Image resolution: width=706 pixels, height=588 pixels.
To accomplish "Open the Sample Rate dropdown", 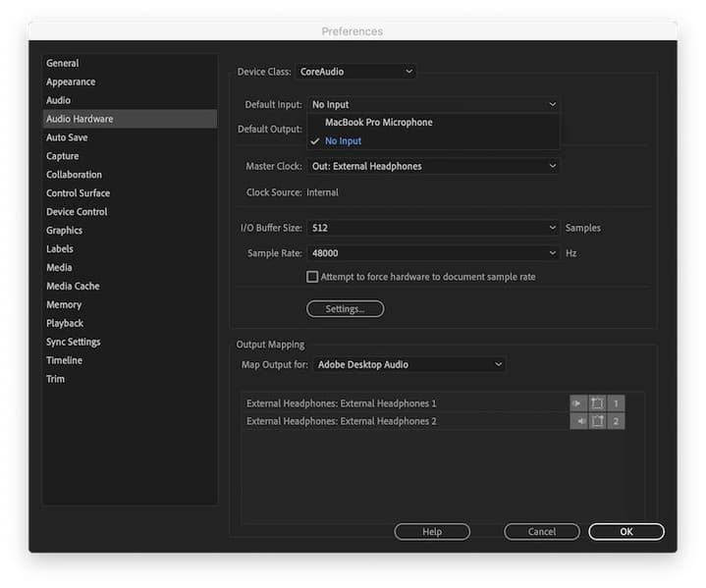I will pyautogui.click(x=433, y=253).
